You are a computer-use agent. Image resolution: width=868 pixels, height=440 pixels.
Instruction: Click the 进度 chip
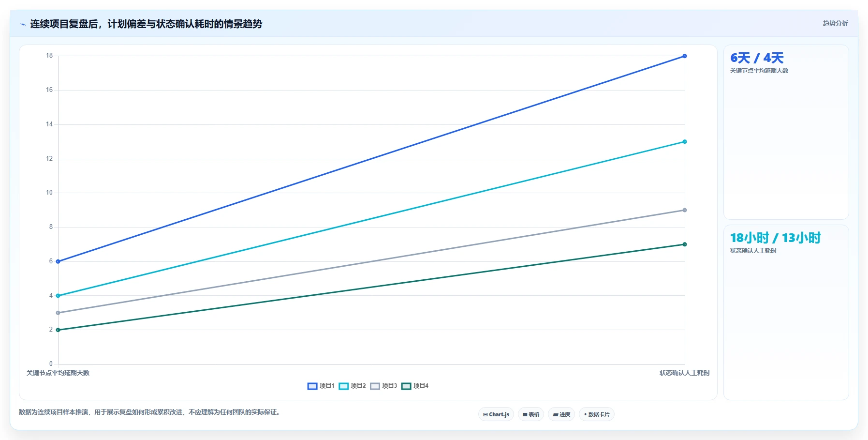(x=561, y=414)
